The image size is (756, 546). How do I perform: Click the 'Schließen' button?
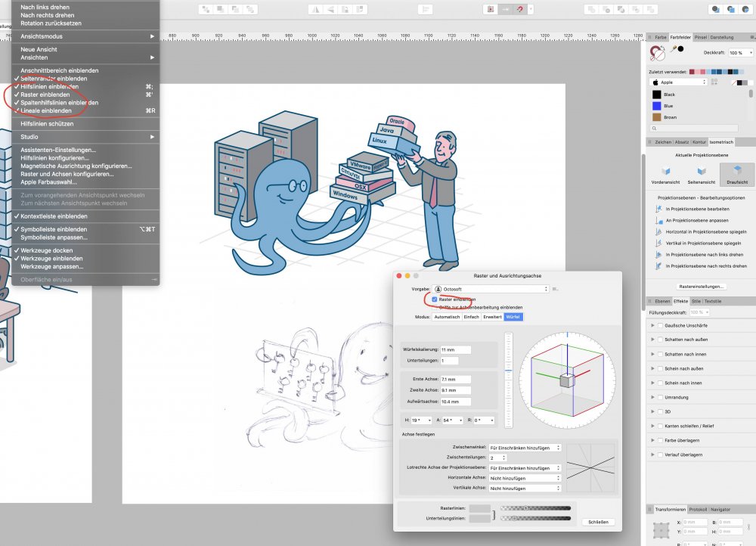(x=597, y=522)
